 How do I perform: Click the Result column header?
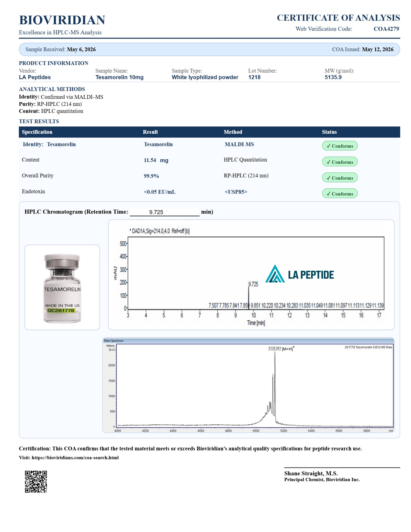tap(150, 132)
